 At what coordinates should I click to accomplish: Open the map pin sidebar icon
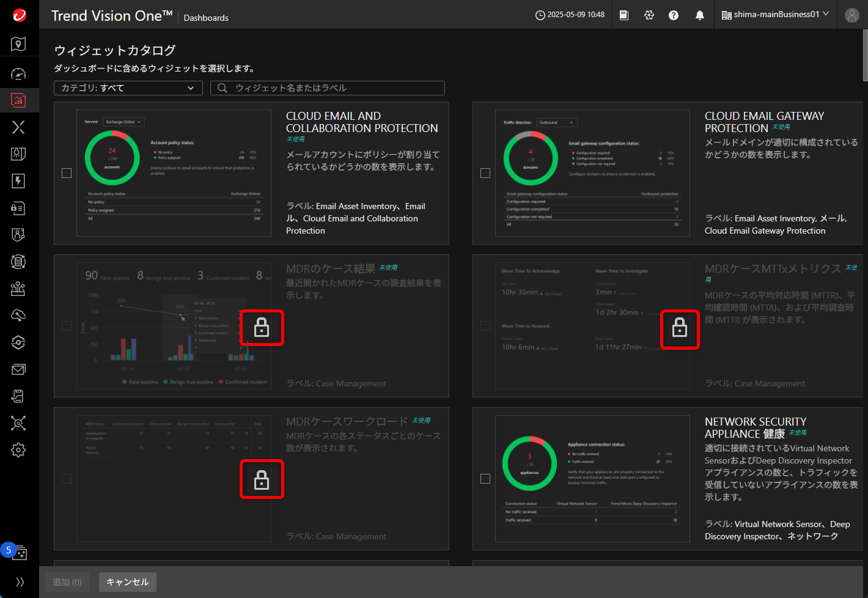pos(18,43)
